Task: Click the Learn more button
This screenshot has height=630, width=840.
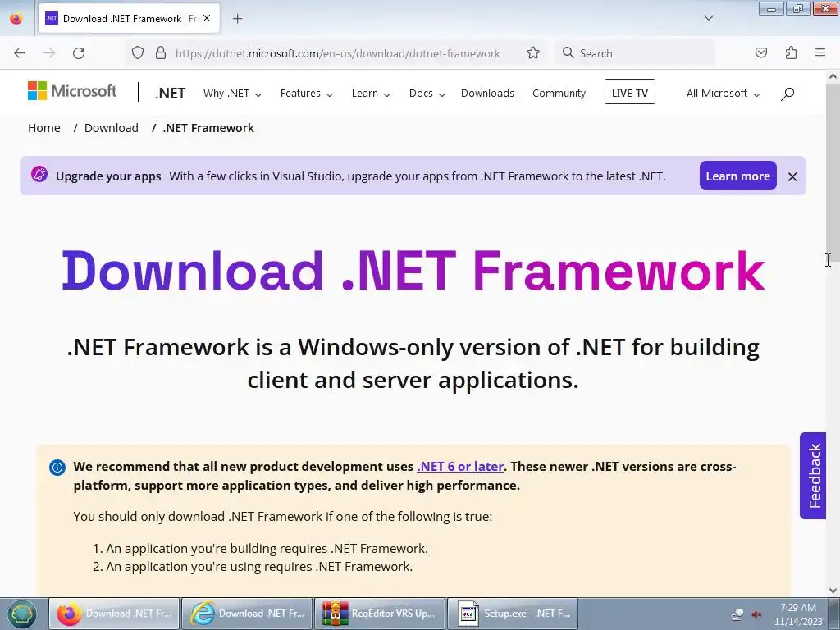Action: coord(737,176)
